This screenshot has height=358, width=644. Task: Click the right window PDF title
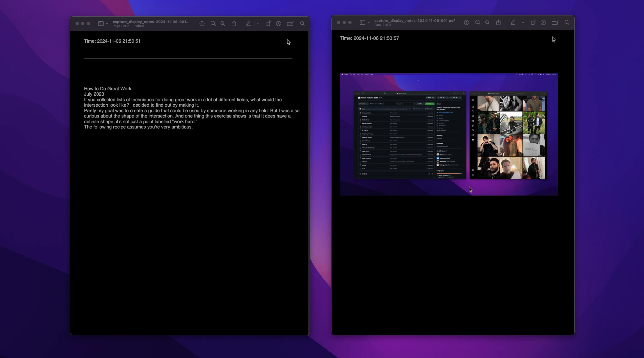(x=414, y=20)
